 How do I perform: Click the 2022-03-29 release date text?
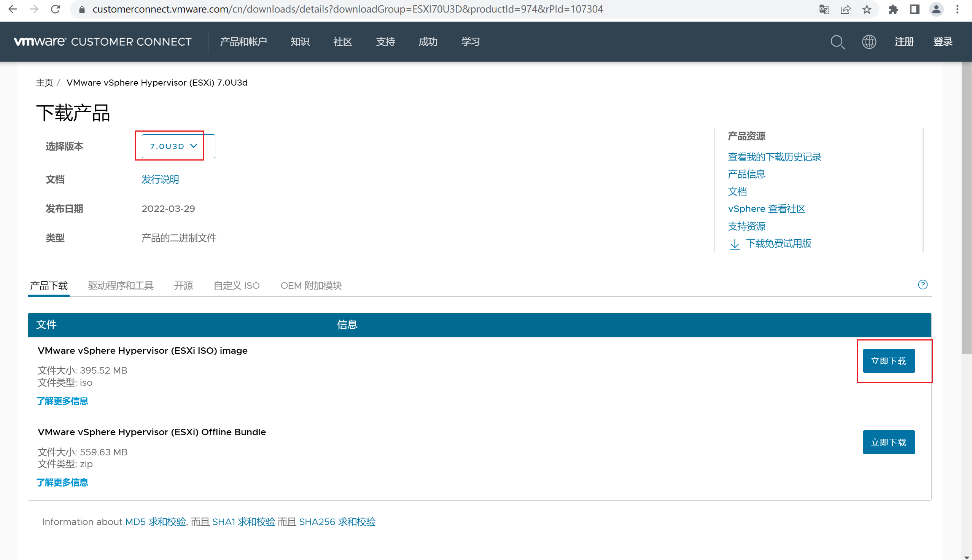[x=169, y=209]
